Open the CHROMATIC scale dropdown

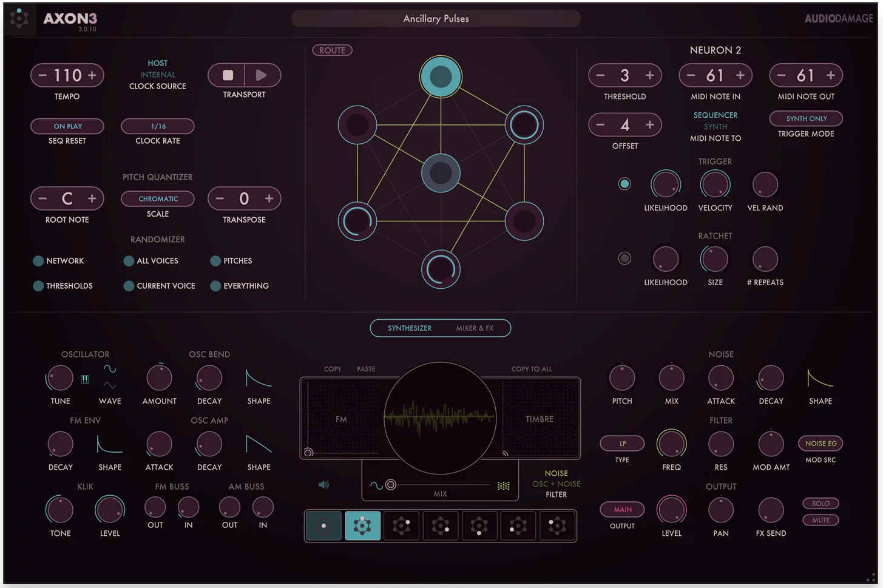coord(158,198)
